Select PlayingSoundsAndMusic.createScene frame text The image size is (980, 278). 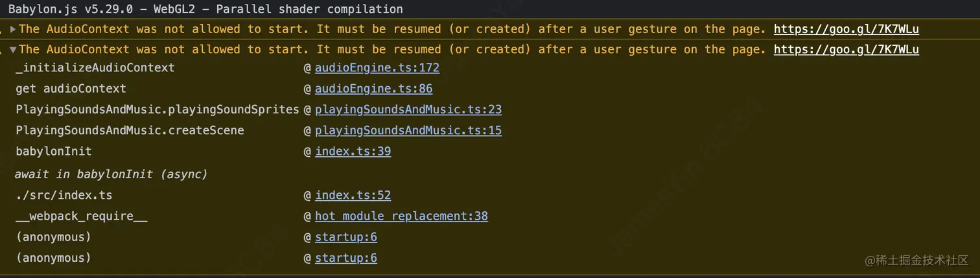tap(130, 130)
